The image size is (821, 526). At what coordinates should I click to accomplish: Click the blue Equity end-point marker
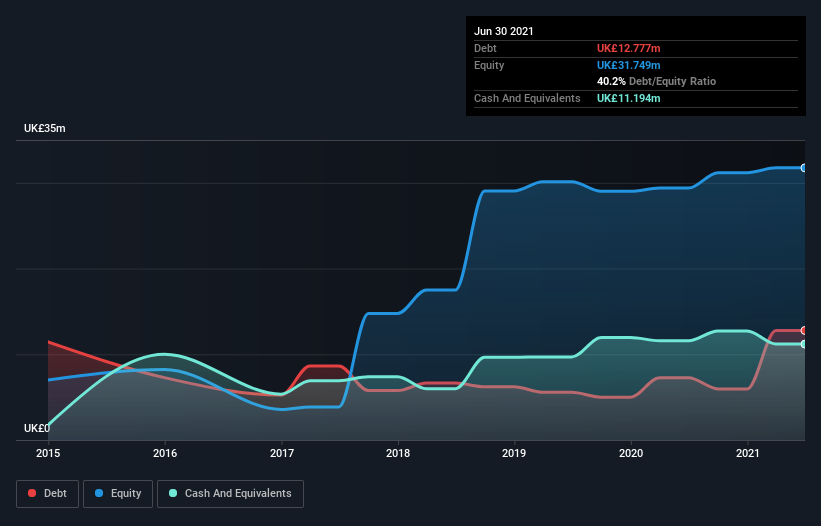(804, 168)
